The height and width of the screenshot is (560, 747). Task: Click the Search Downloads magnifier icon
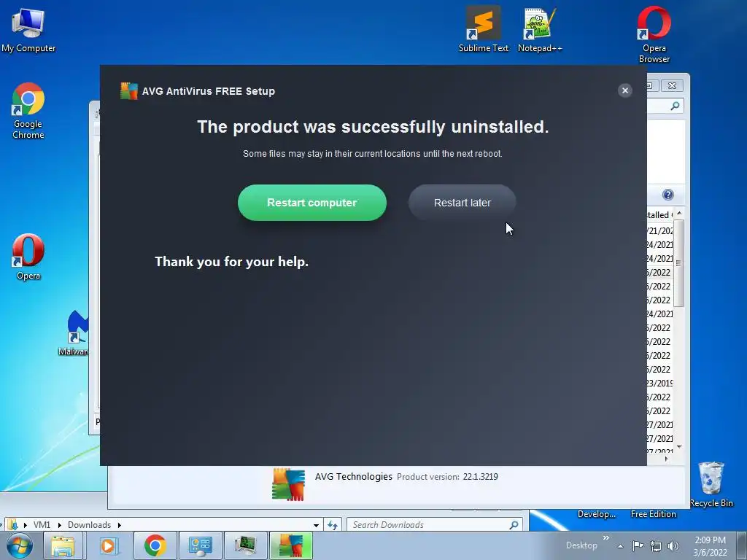point(514,525)
